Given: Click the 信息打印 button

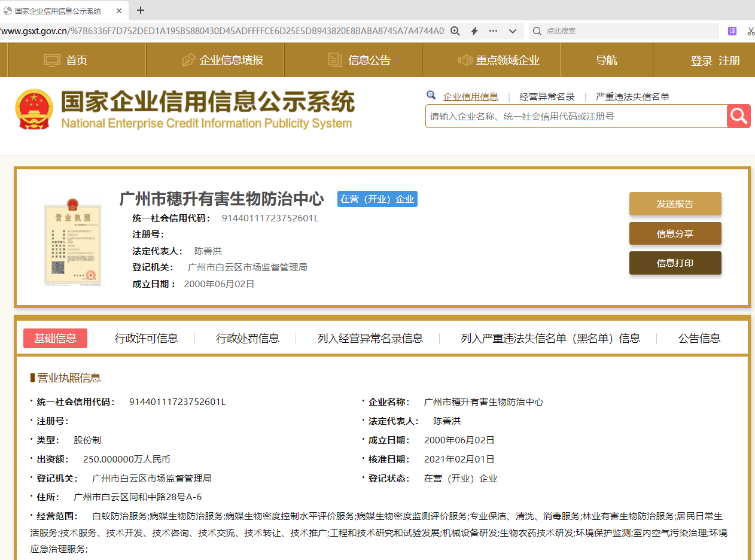Looking at the screenshot, I should tap(675, 263).
